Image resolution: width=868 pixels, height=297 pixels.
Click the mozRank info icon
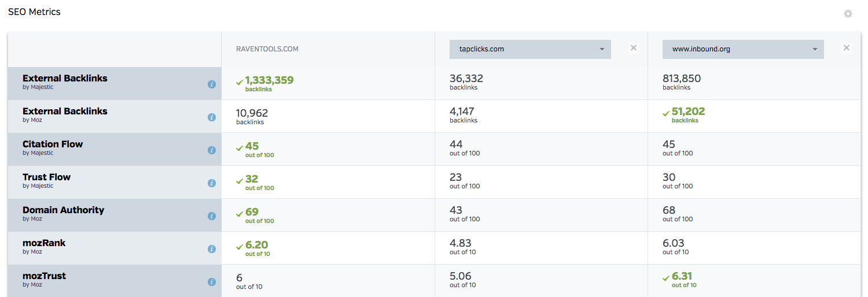pos(212,249)
